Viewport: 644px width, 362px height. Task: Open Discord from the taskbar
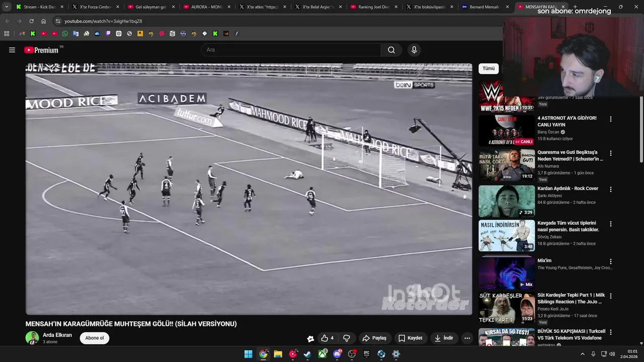[337, 354]
